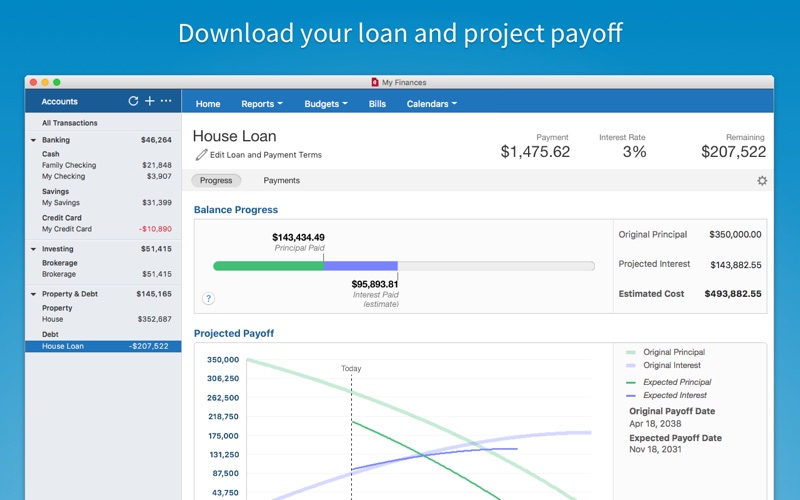
Task: Select All Transactions in sidebar
Action: click(x=69, y=123)
